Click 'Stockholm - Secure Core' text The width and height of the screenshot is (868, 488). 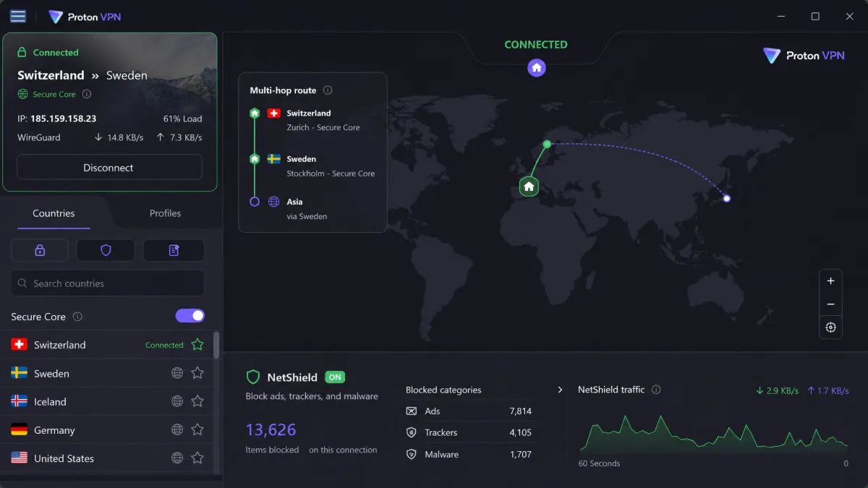331,174
